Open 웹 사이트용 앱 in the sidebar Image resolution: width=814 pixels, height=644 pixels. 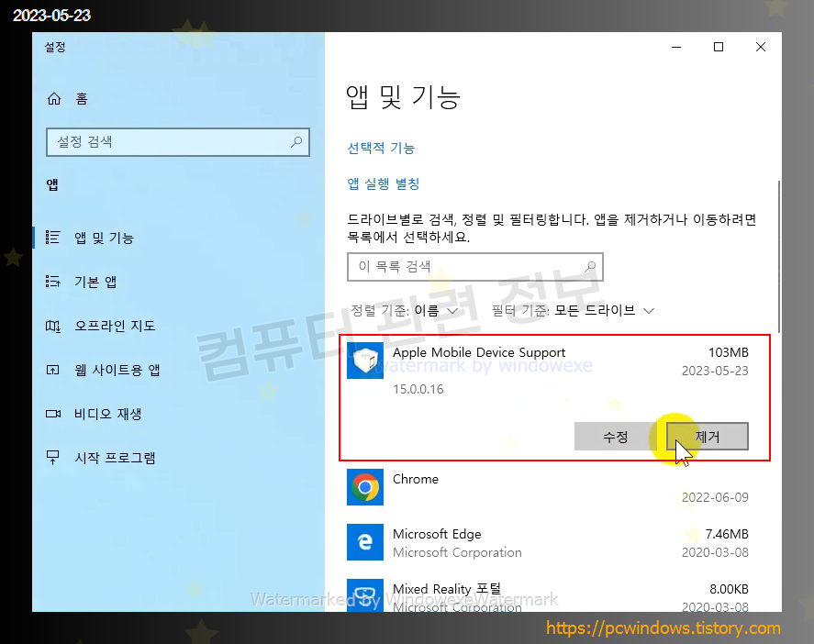point(117,370)
